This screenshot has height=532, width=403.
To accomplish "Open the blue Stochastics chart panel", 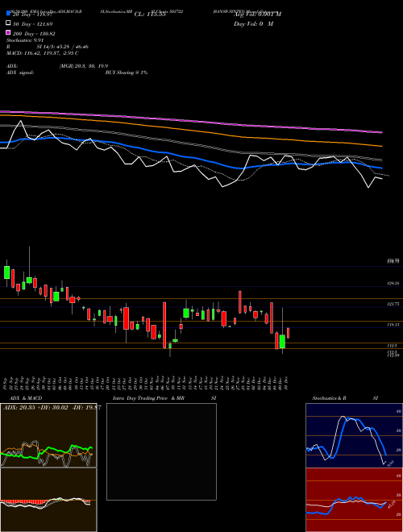I will click(x=354, y=435).
